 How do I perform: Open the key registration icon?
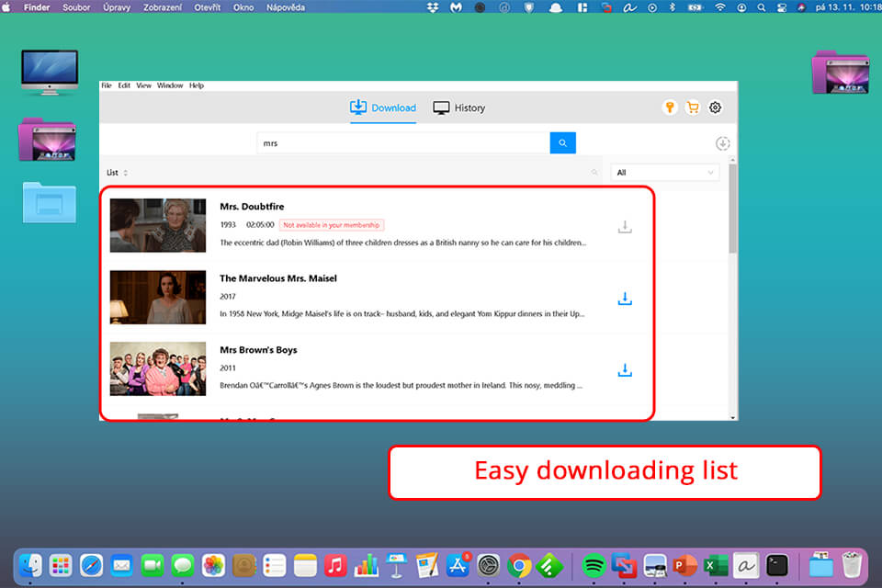[670, 107]
